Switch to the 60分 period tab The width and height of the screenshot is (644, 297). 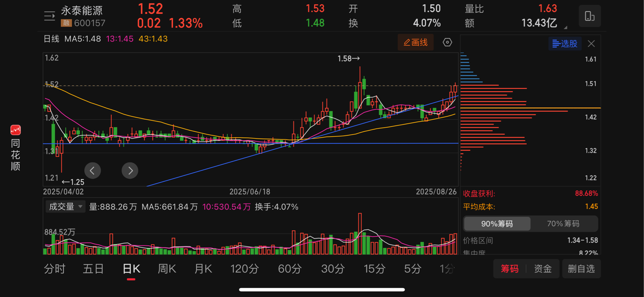point(290,269)
